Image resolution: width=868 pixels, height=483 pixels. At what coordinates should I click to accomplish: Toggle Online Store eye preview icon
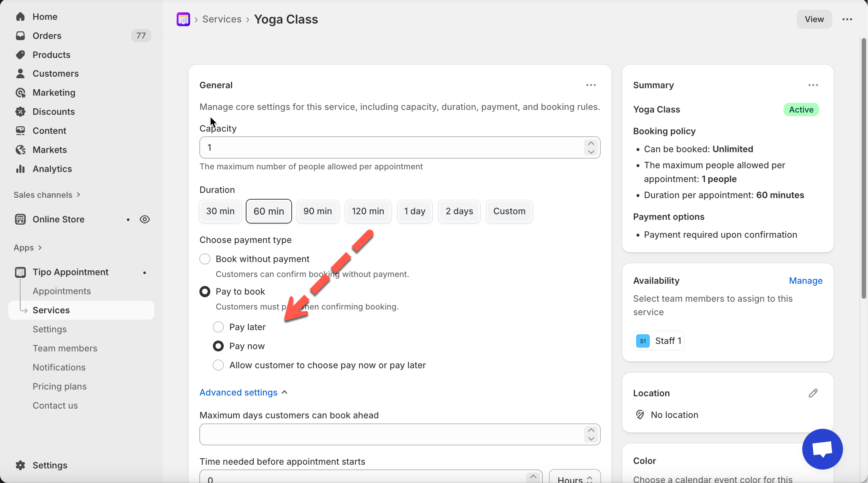click(145, 219)
